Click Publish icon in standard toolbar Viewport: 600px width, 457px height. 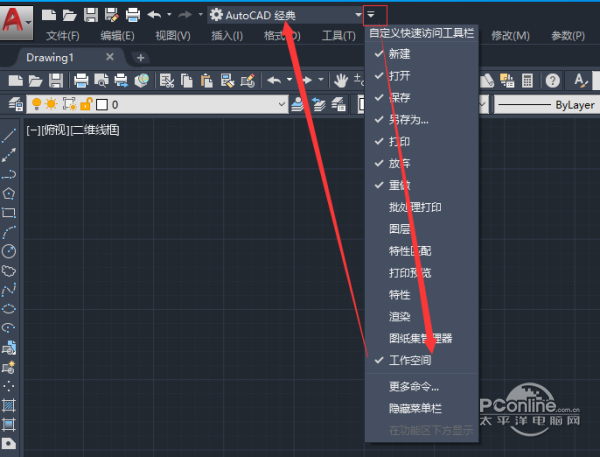click(121, 81)
